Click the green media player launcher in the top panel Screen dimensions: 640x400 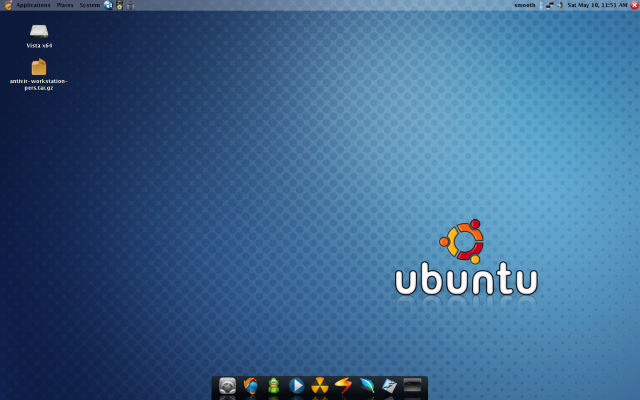pyautogui.click(x=119, y=5)
